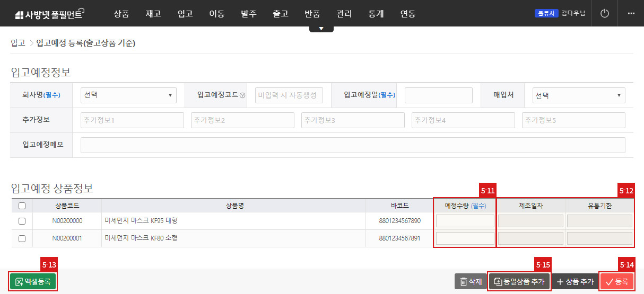Open the 입고 menu
This screenshot has width=644, height=294.
[x=185, y=14]
